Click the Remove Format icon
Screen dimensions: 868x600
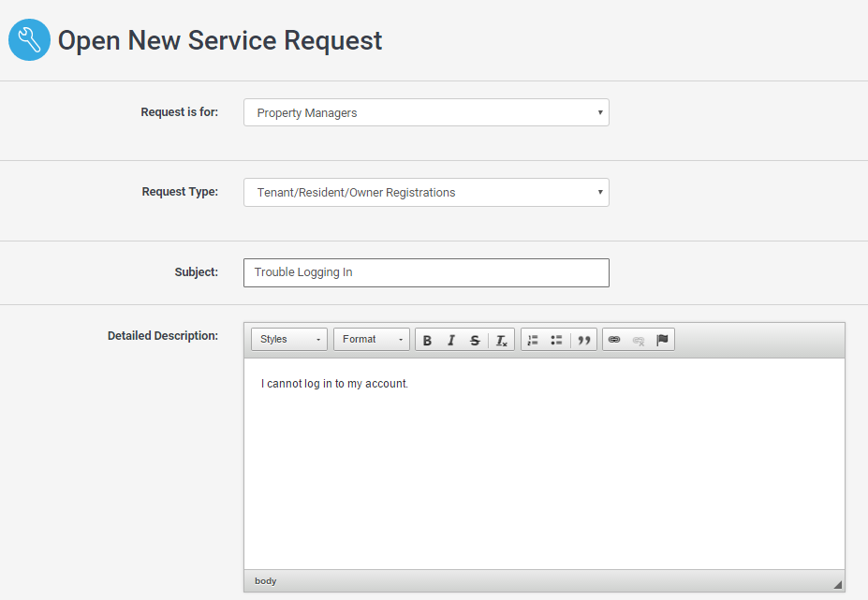[501, 340]
